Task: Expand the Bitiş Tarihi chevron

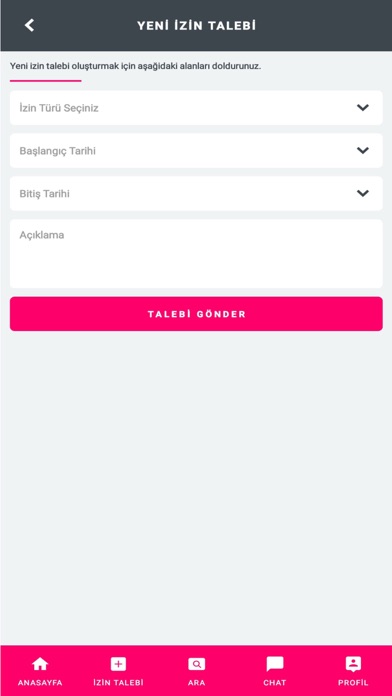Action: tap(363, 193)
